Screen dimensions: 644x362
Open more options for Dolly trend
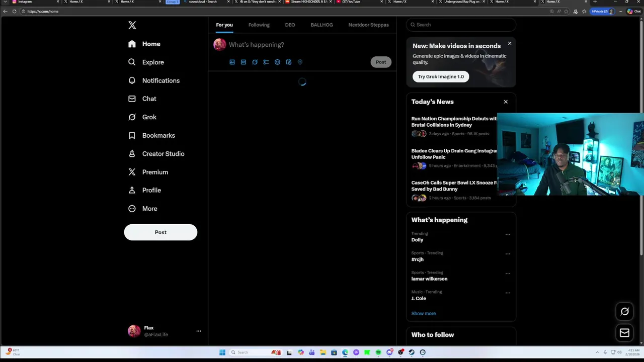click(508, 234)
